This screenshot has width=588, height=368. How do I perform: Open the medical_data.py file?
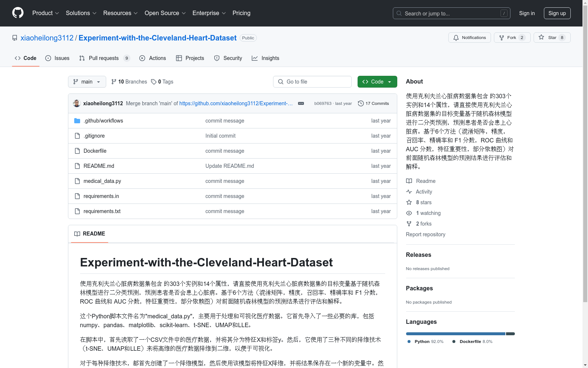pos(102,181)
